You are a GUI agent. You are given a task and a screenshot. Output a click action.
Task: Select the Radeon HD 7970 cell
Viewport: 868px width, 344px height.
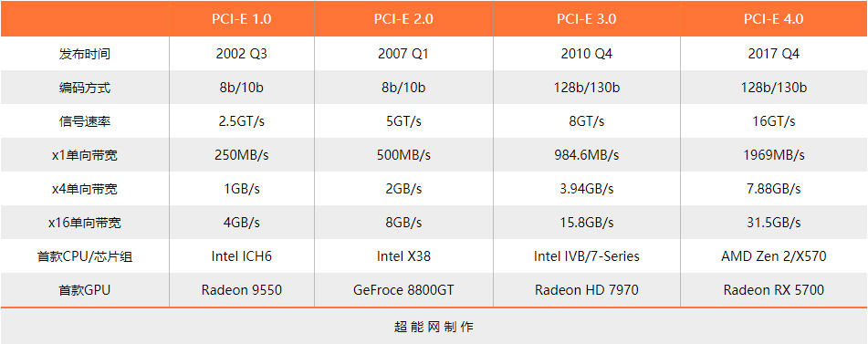pyautogui.click(x=587, y=290)
